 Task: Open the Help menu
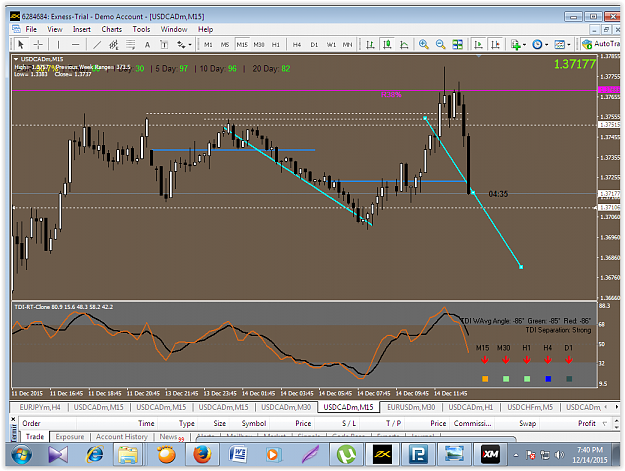205,29
